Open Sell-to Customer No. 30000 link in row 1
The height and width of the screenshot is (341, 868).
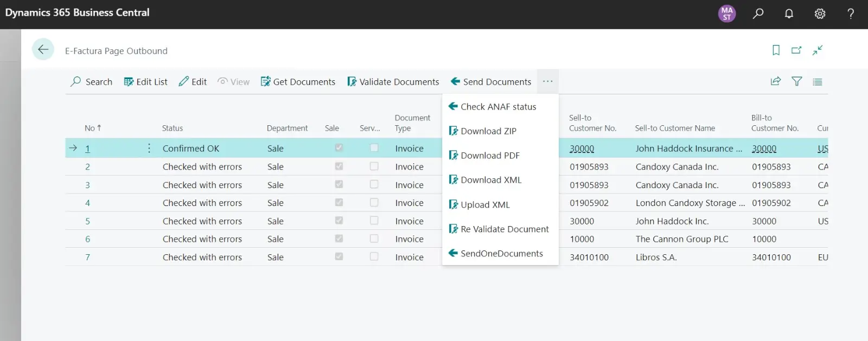(582, 149)
